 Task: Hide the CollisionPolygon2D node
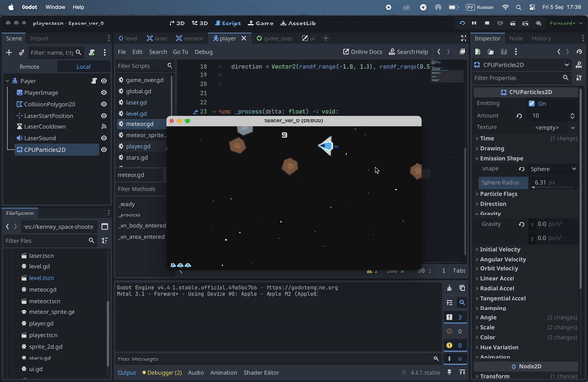(104, 104)
